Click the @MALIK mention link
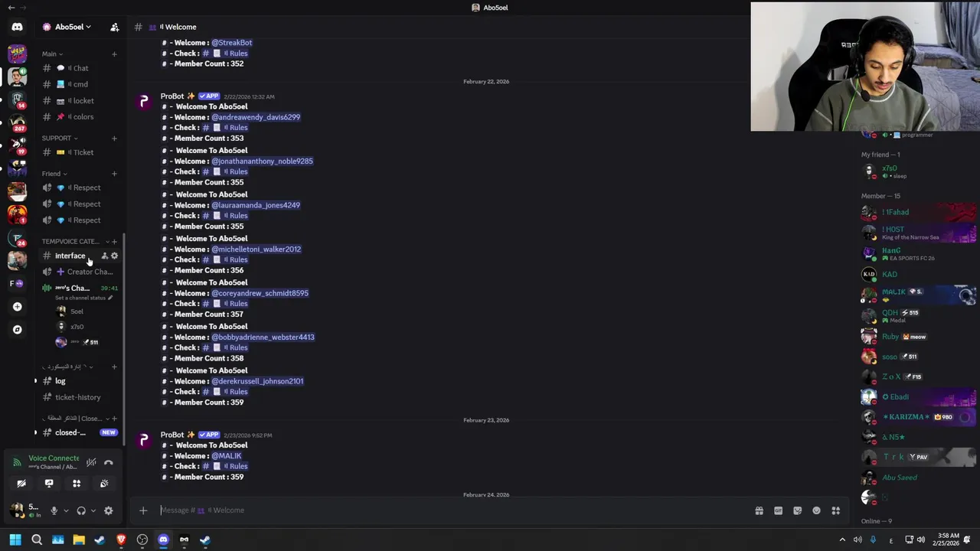 227,456
